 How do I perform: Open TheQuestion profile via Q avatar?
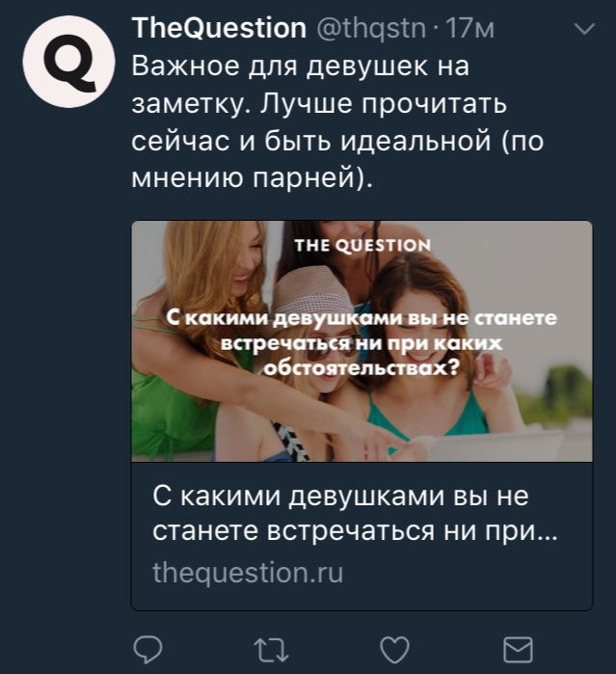tap(68, 62)
